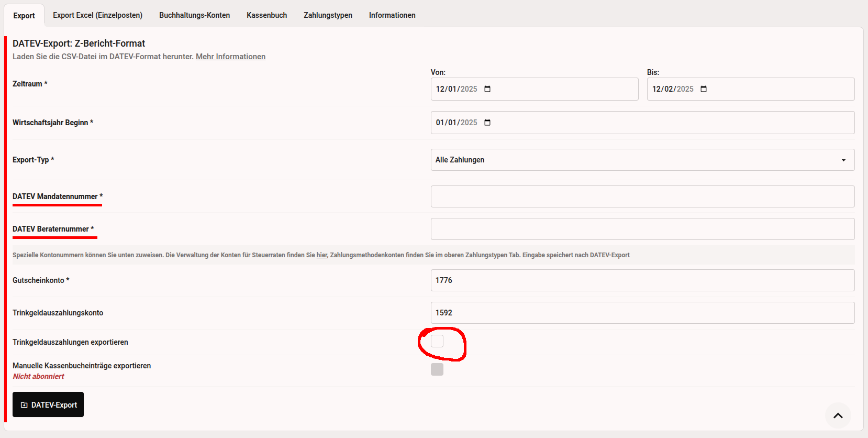Open calendar picker in Von date field

tap(487, 89)
